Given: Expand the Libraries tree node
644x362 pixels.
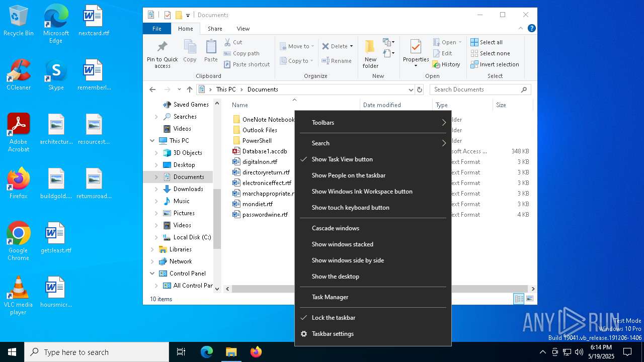Looking at the screenshot, I should (152, 249).
